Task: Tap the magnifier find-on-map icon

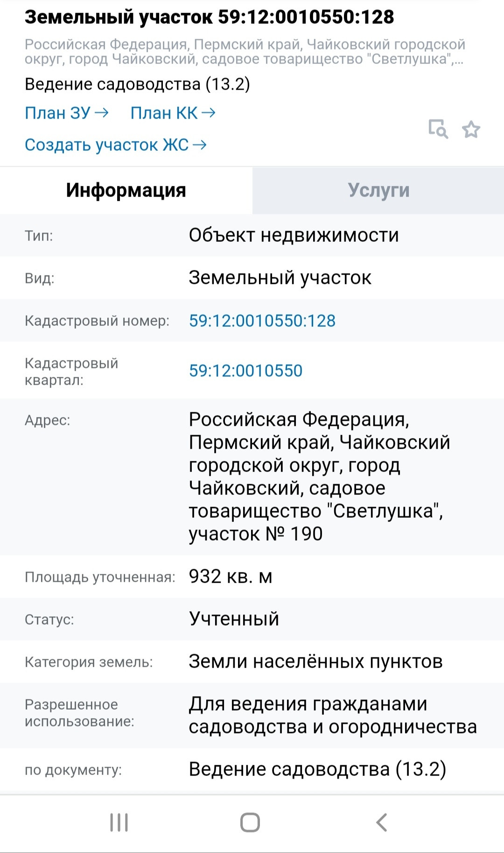Action: (438, 129)
